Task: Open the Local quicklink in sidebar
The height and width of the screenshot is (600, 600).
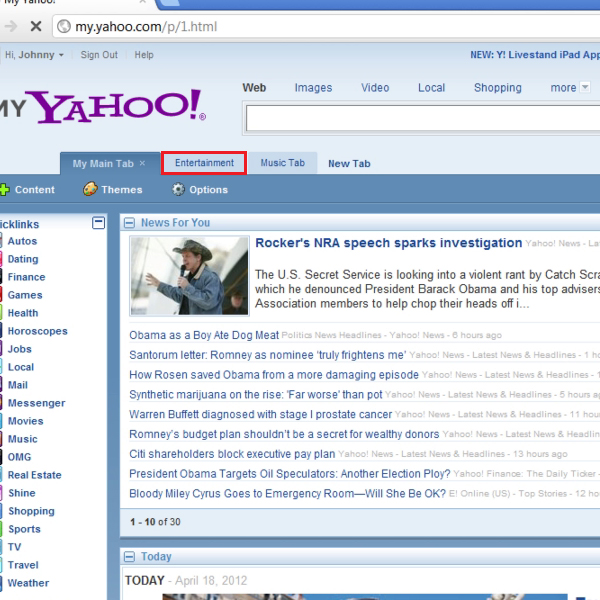Action: tap(21, 367)
